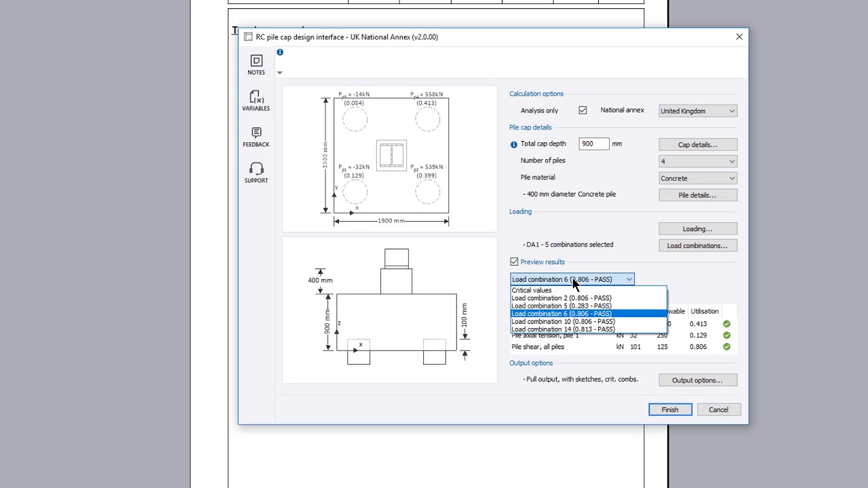Open the National annex United Kingdom dropdown

click(x=698, y=111)
